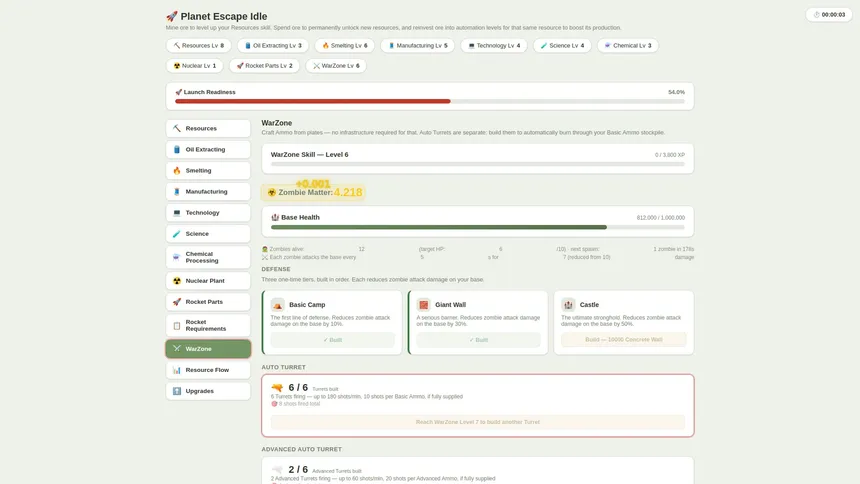
Task: Click the crossed swords icon in WarZone sidebar button
Action: [x=177, y=348]
